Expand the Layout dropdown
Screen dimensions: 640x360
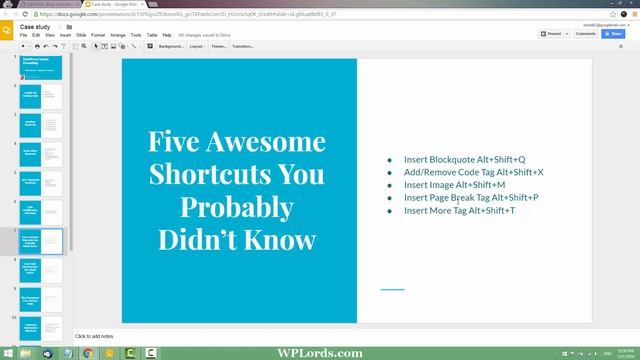point(198,47)
